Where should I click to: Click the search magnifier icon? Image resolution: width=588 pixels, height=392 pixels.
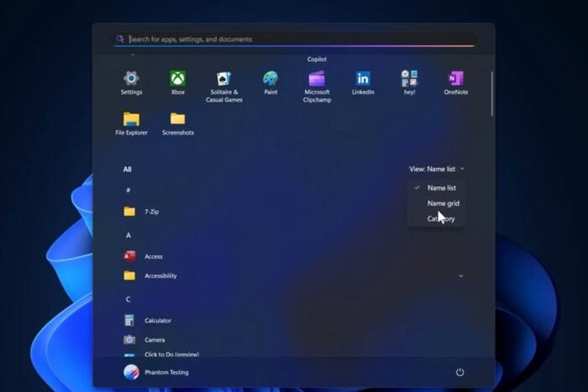(119, 39)
